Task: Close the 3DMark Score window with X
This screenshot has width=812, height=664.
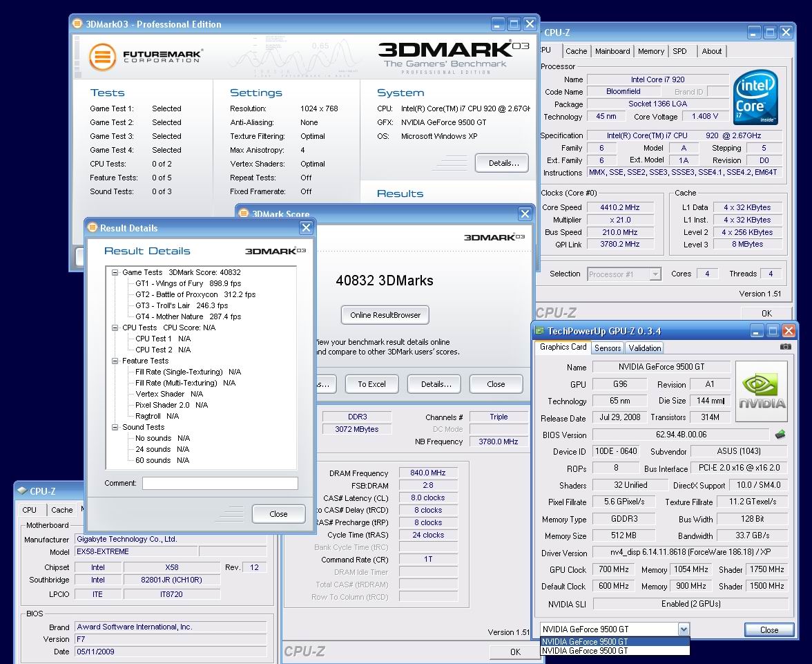Action: tap(525, 214)
